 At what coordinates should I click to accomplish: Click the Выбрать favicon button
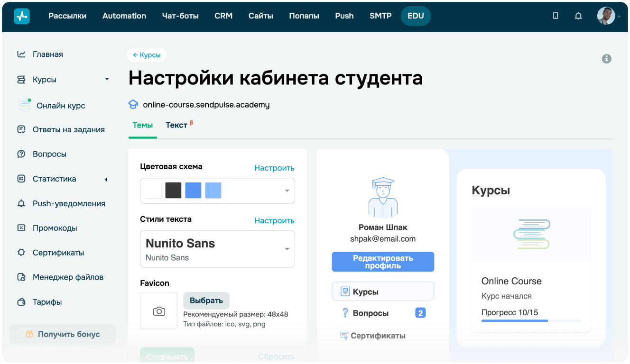pos(206,300)
